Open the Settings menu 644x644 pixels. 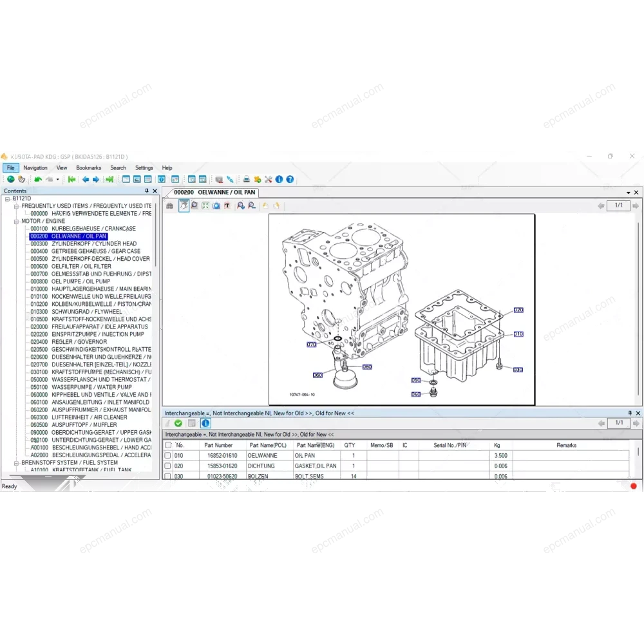[x=144, y=168]
